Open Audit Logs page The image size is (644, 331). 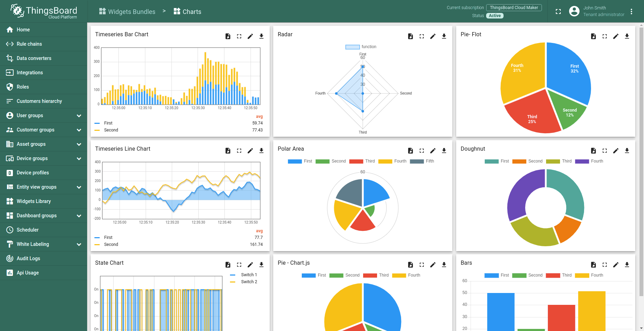44,258
